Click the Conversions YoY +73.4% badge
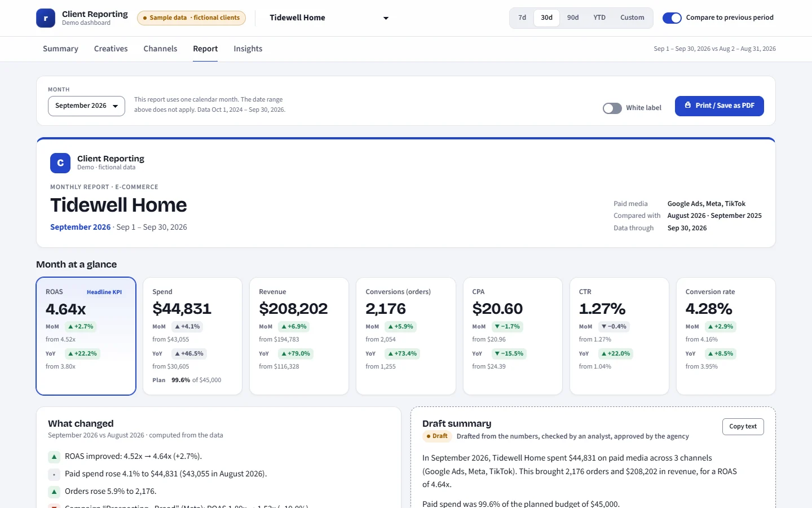Screen dimensions: 812x508 pyautogui.click(x=402, y=354)
